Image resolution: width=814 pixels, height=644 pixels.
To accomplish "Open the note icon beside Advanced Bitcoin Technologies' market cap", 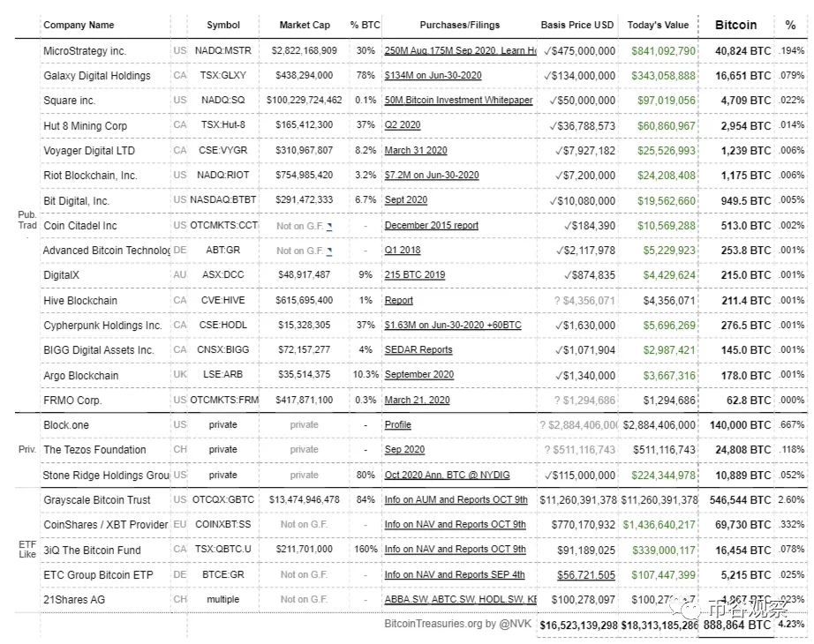I will (329, 251).
